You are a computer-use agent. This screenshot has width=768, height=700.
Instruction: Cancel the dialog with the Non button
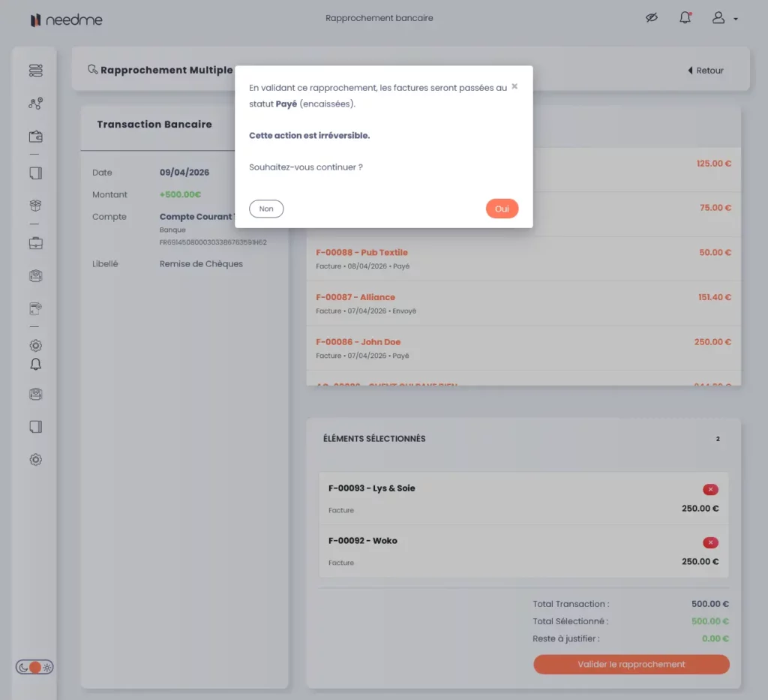[266, 209]
